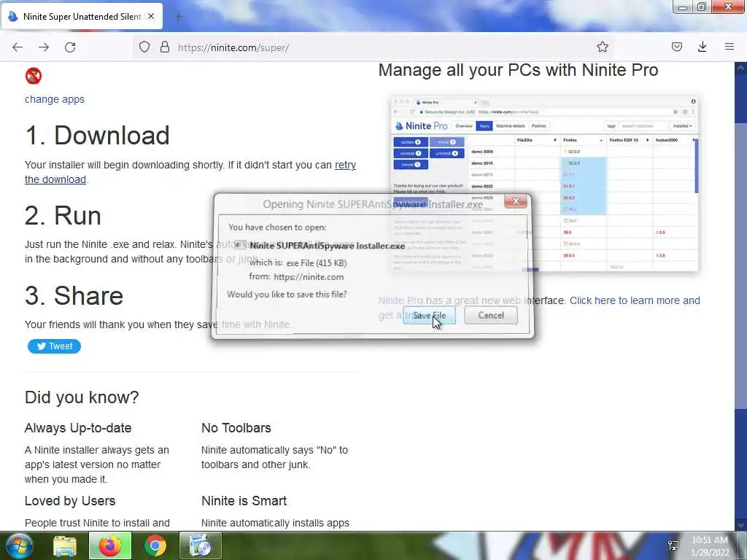Open the Ninite Pro interface screenshot
Viewport: 747px width, 560px height.
pyautogui.click(x=544, y=184)
